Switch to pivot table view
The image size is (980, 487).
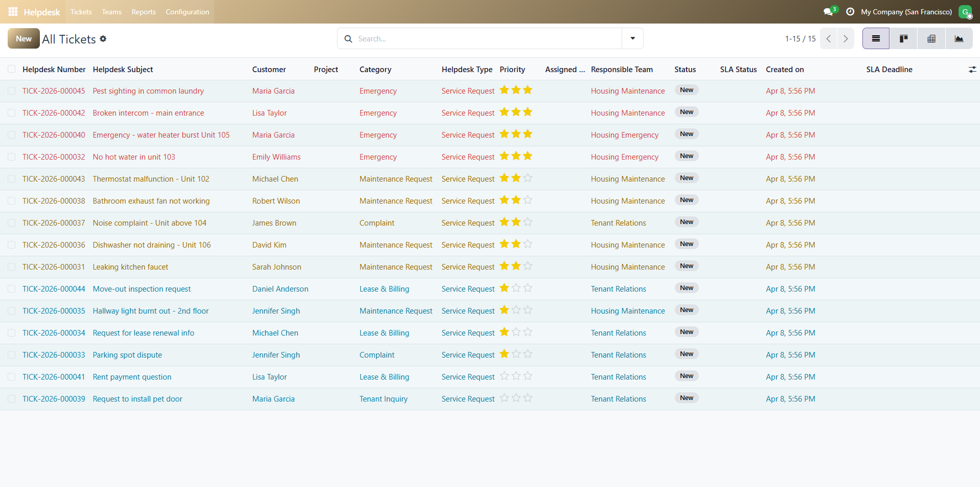931,39
